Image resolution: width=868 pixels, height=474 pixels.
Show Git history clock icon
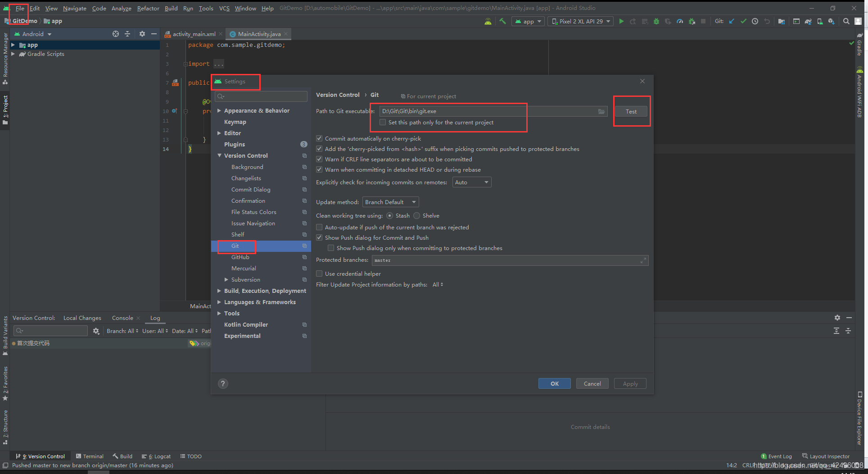[x=755, y=21]
